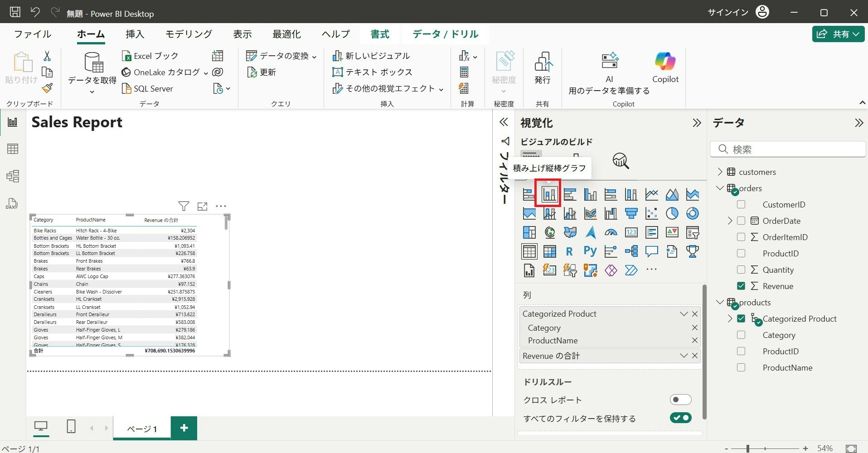The width and height of the screenshot is (868, 453).
Task: Collapse the products table
Action: click(720, 303)
